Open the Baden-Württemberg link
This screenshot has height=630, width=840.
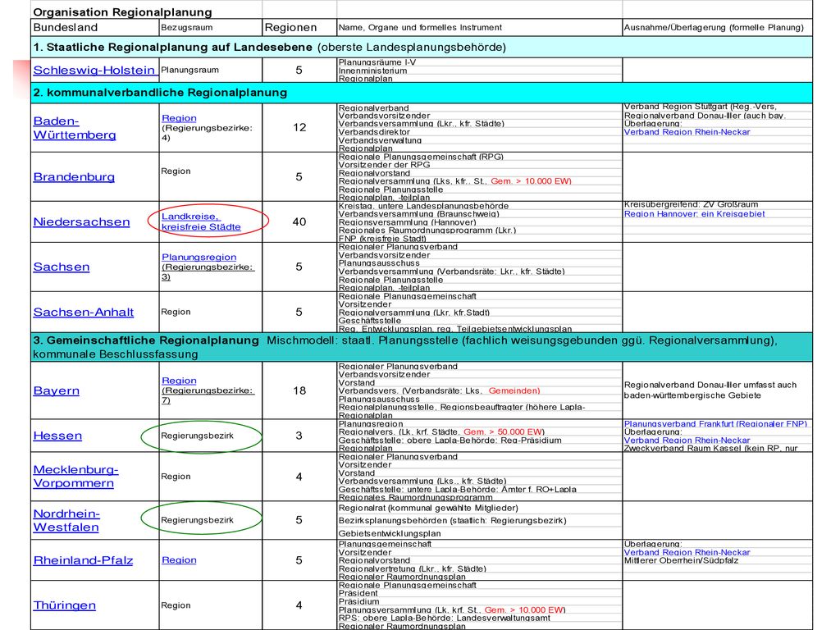[x=75, y=128]
